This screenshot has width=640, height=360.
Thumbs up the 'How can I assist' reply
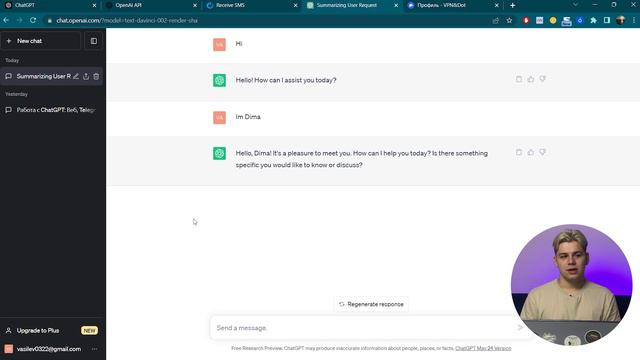click(531, 79)
